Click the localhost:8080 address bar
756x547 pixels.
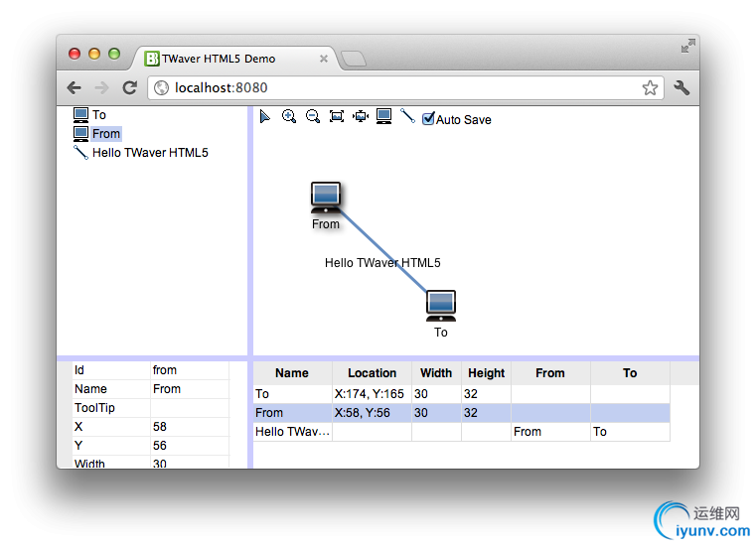(x=405, y=87)
